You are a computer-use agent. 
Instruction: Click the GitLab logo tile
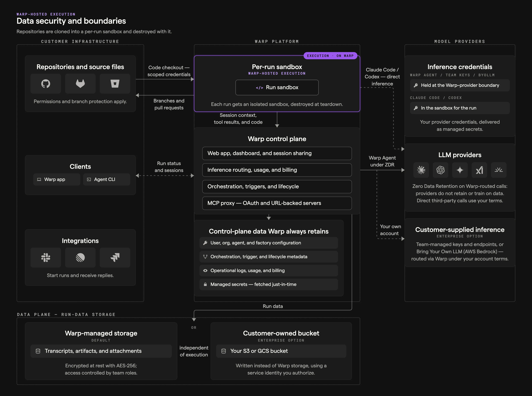80,84
